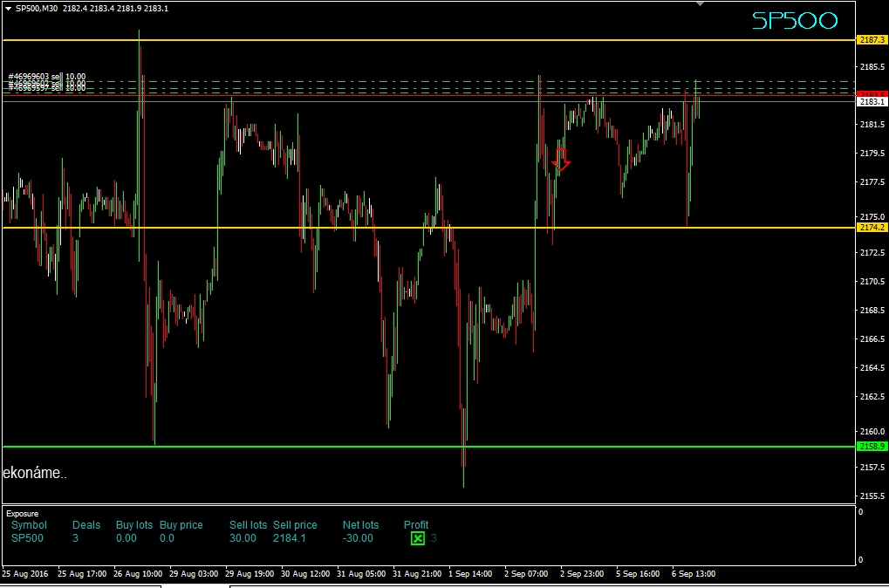Screen dimensions: 889x588
Task: Click the 25 Aug 2016 date label
Action: click(x=25, y=574)
